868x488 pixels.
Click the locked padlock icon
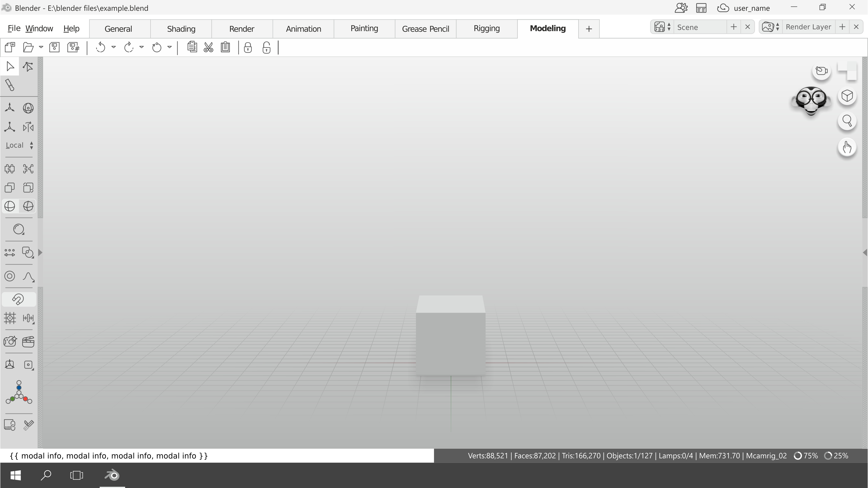tap(248, 48)
